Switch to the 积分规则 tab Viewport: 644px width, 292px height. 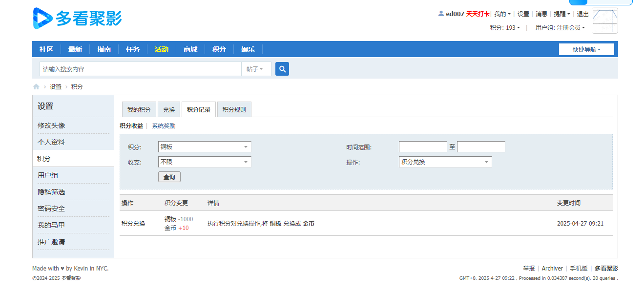(234, 110)
